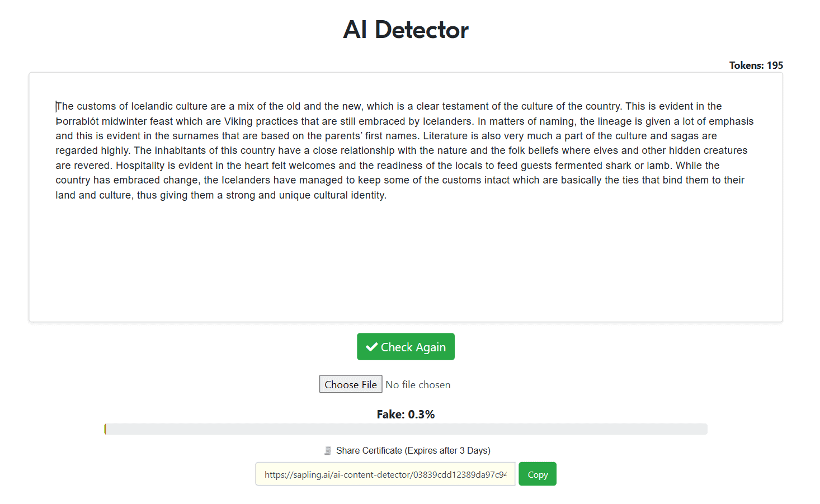Image resolution: width=820 pixels, height=504 pixels.
Task: Open the Choose File picker
Action: (351, 384)
